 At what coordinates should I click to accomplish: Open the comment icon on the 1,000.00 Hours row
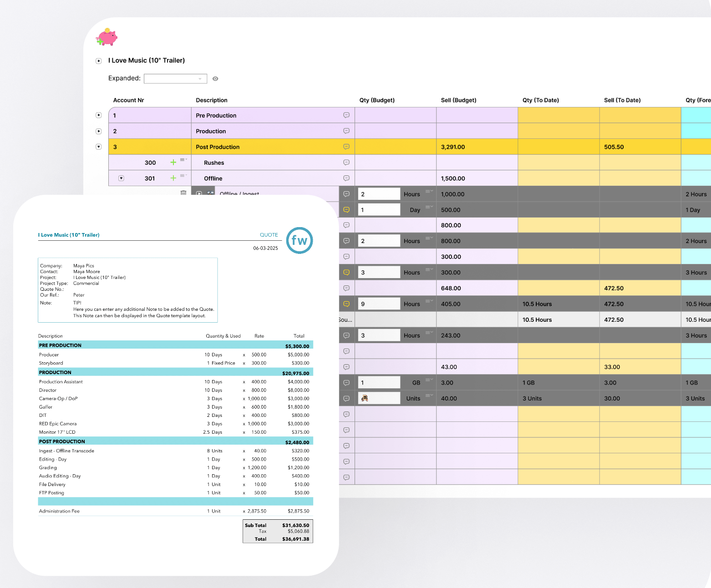pos(346,194)
